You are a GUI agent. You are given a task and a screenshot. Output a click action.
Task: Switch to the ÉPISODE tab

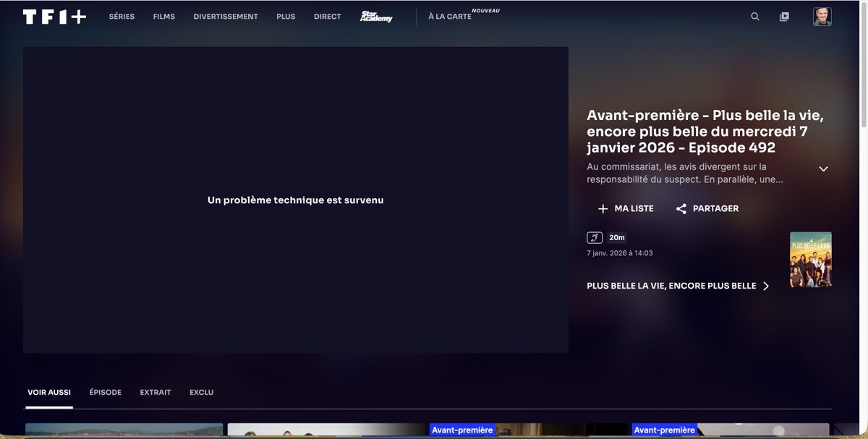pyautogui.click(x=106, y=393)
